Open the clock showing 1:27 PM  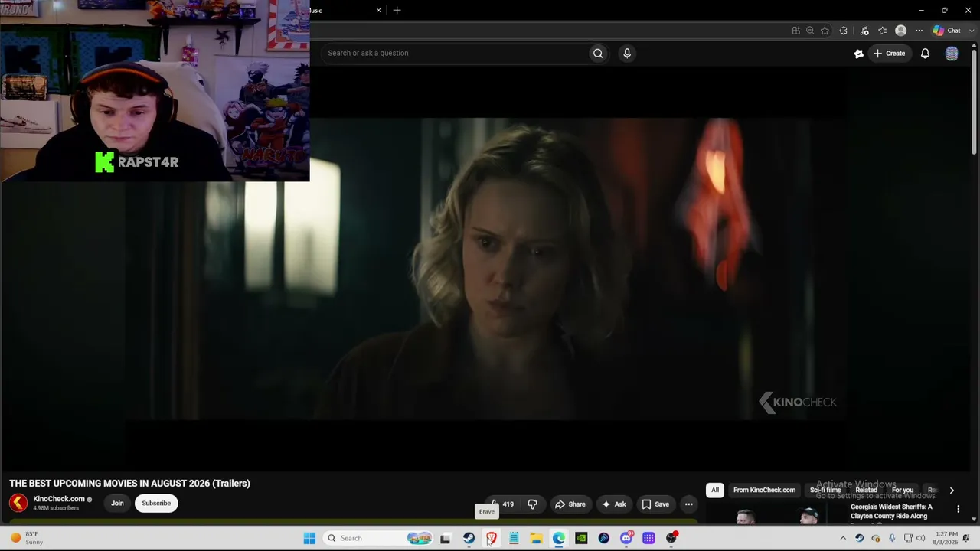(x=946, y=538)
